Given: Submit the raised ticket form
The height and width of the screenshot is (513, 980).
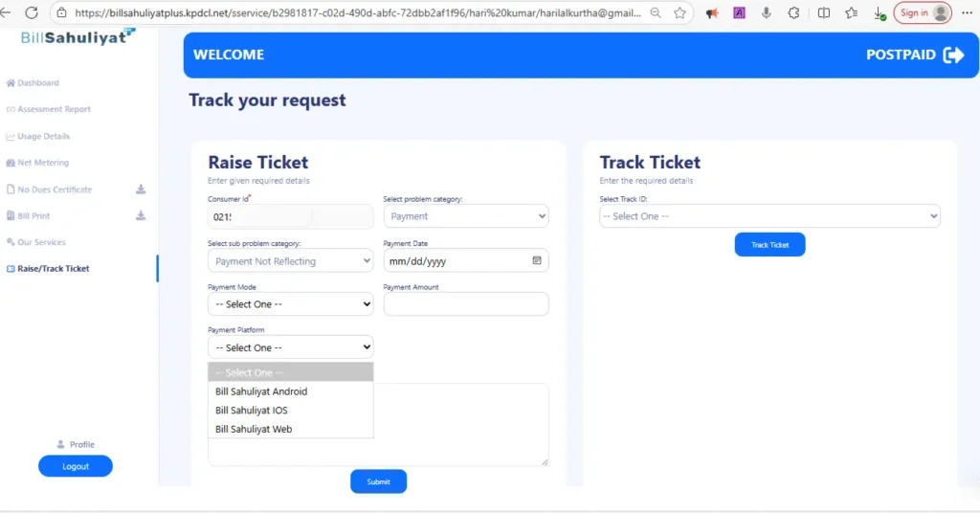Looking at the screenshot, I should coord(378,481).
